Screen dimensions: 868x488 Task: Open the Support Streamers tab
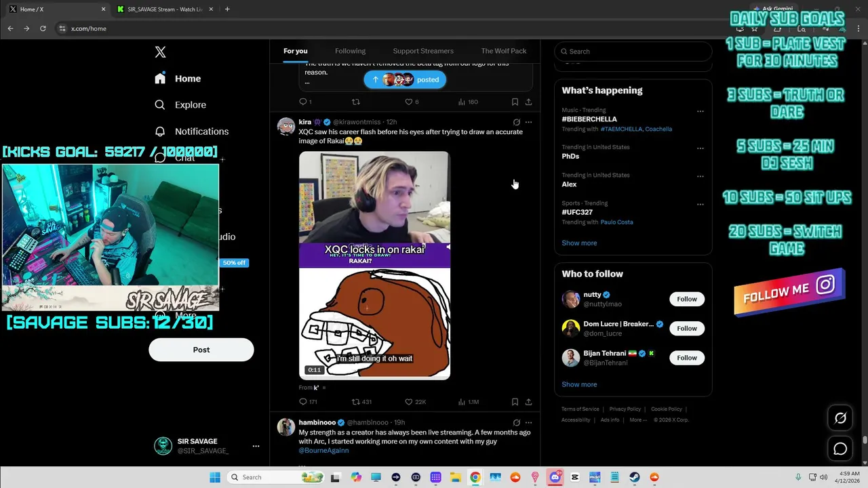[423, 51]
